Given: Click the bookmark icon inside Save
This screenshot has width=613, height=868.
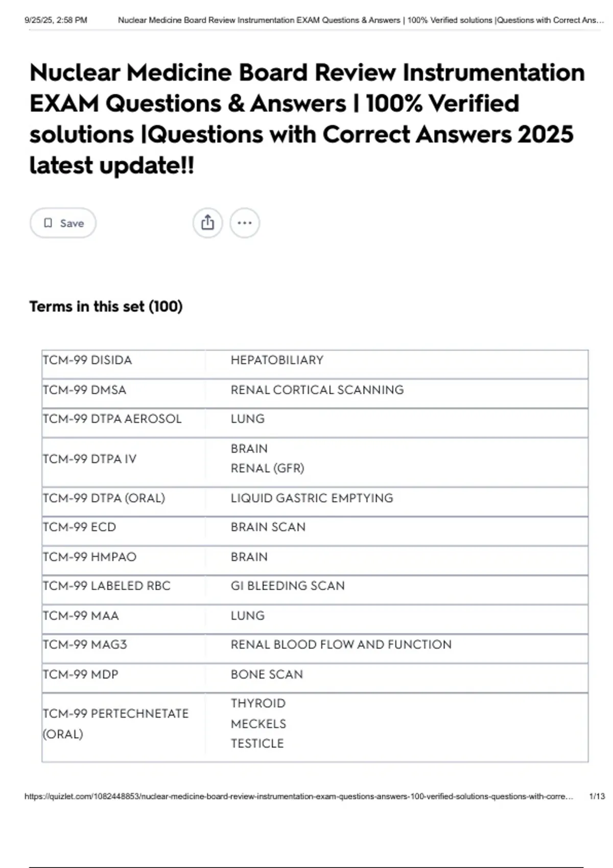Looking at the screenshot, I should point(48,223).
